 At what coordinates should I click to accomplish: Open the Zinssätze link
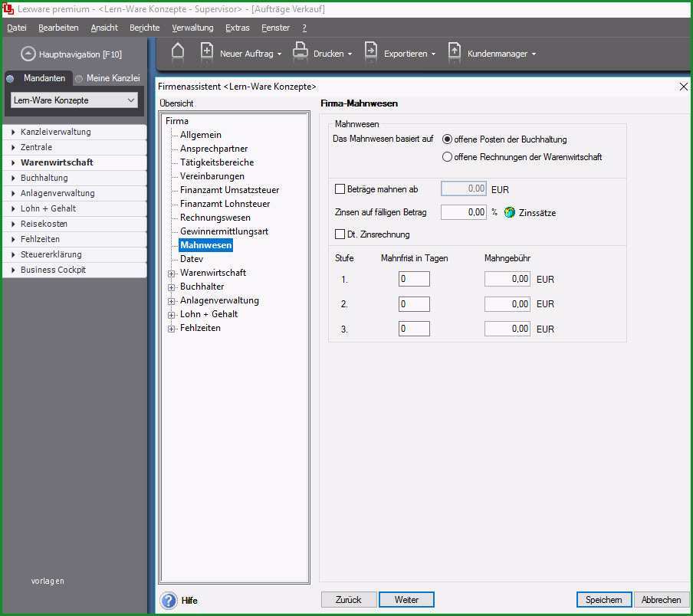click(537, 213)
